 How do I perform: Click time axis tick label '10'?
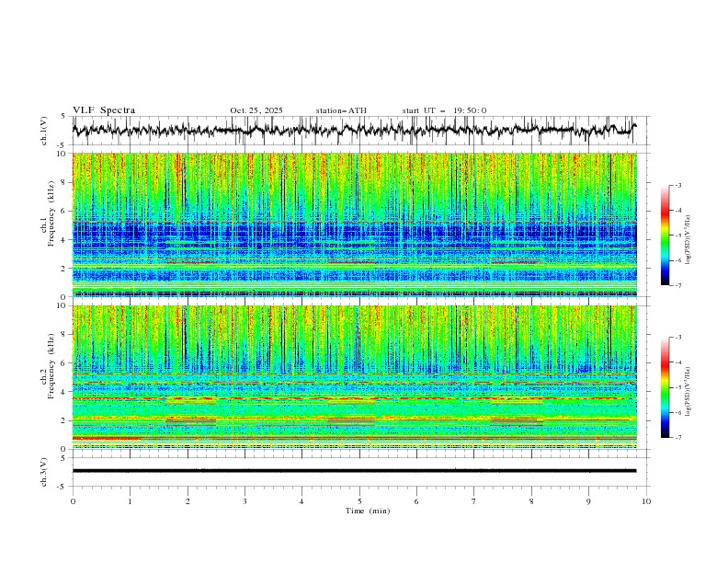[x=646, y=501]
